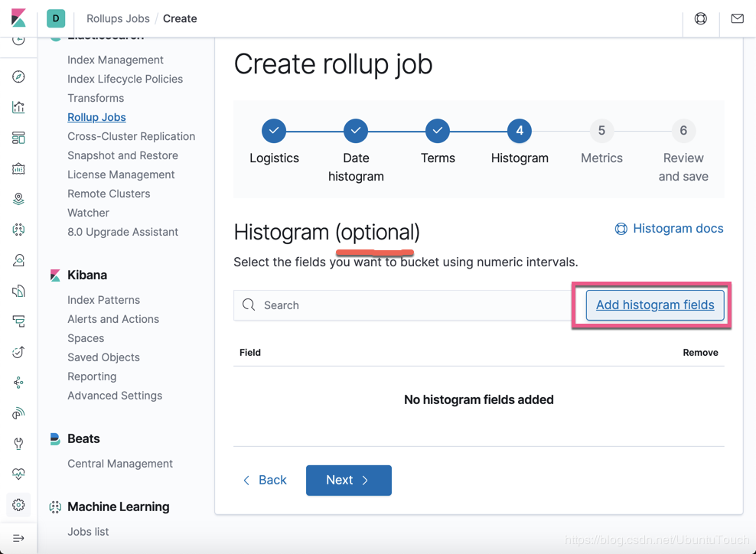Open the Infrastructure icon in the sidebar
This screenshot has height=554, width=756.
pyautogui.click(x=18, y=260)
